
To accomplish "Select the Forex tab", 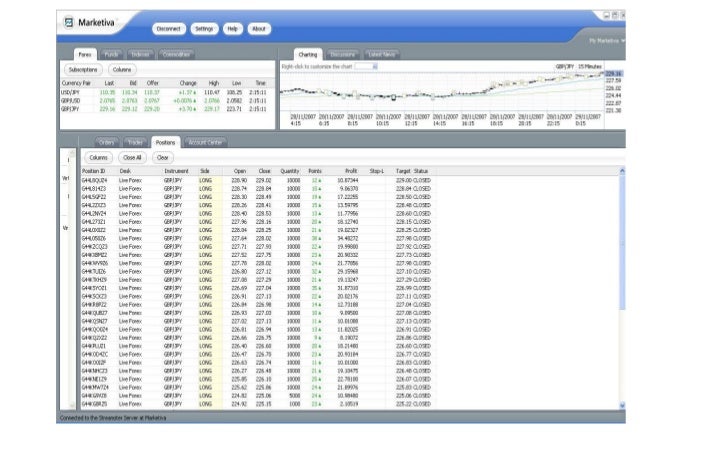I will tap(85, 54).
